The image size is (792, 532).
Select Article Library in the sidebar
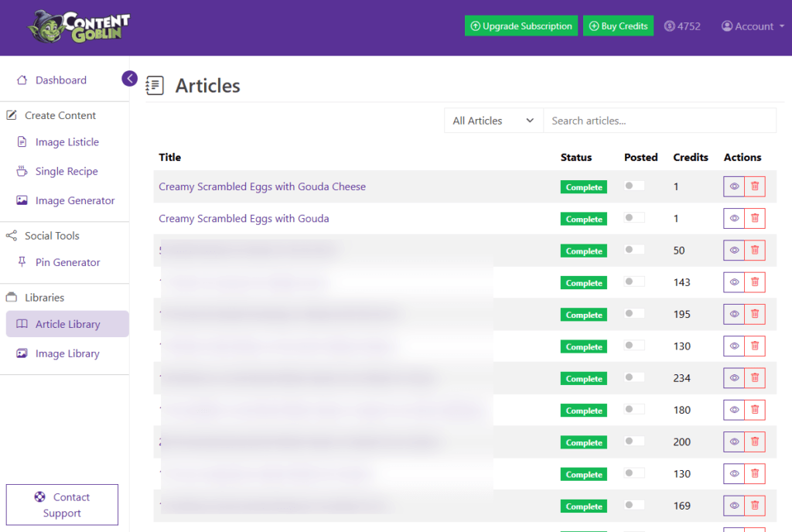67,324
